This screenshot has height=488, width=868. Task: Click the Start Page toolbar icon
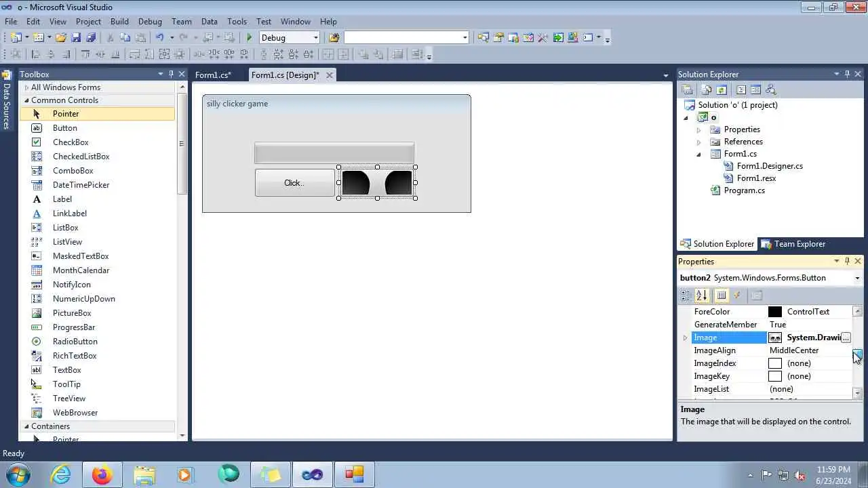(x=558, y=38)
